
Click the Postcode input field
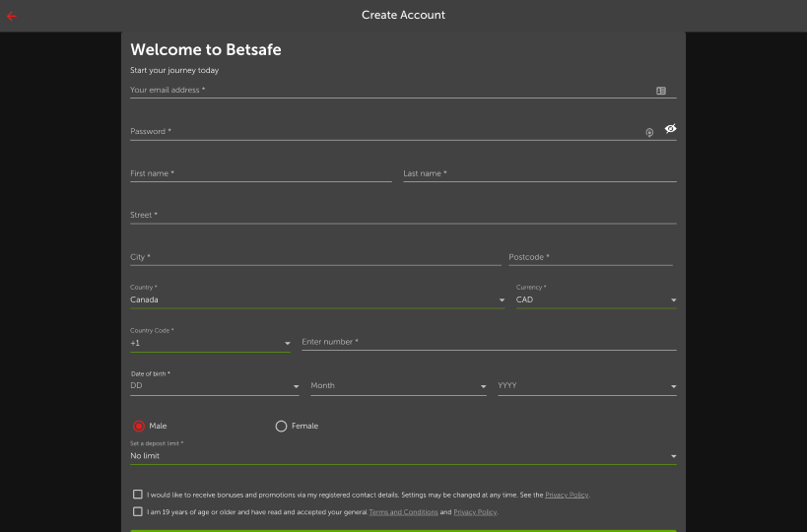[590, 257]
